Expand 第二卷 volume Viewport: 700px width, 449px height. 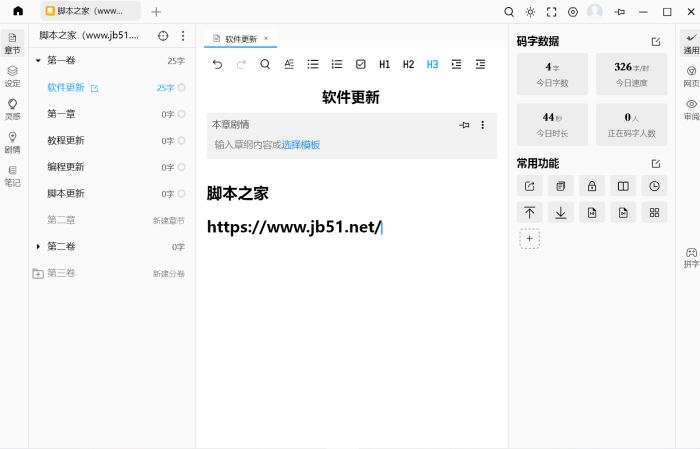pos(38,246)
